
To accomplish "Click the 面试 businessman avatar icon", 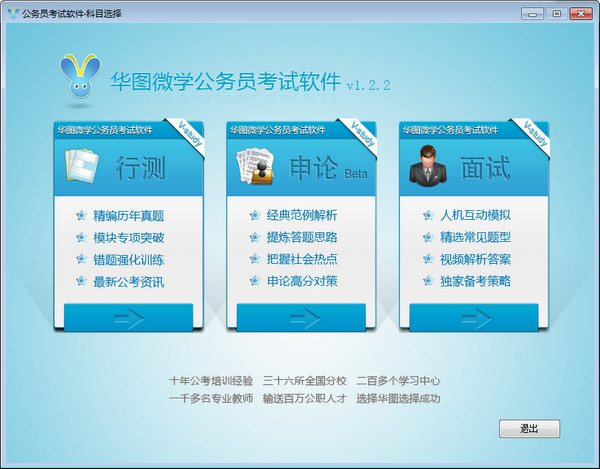I will point(428,166).
